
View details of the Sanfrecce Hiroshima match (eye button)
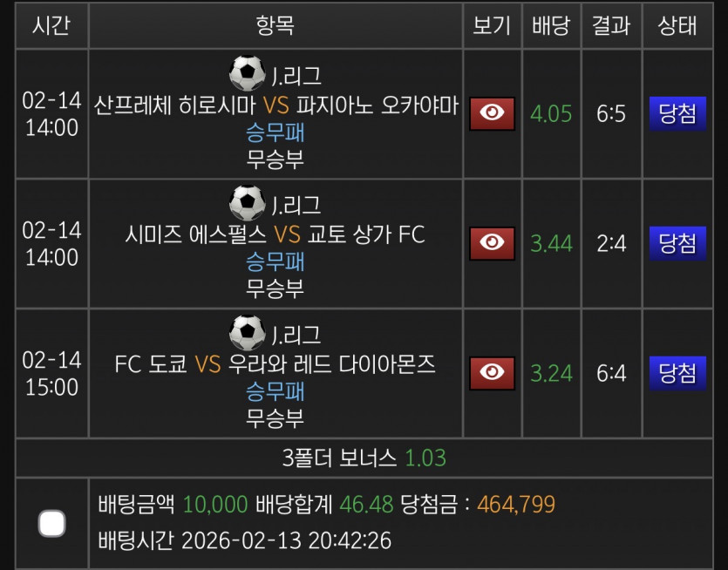[x=492, y=113]
